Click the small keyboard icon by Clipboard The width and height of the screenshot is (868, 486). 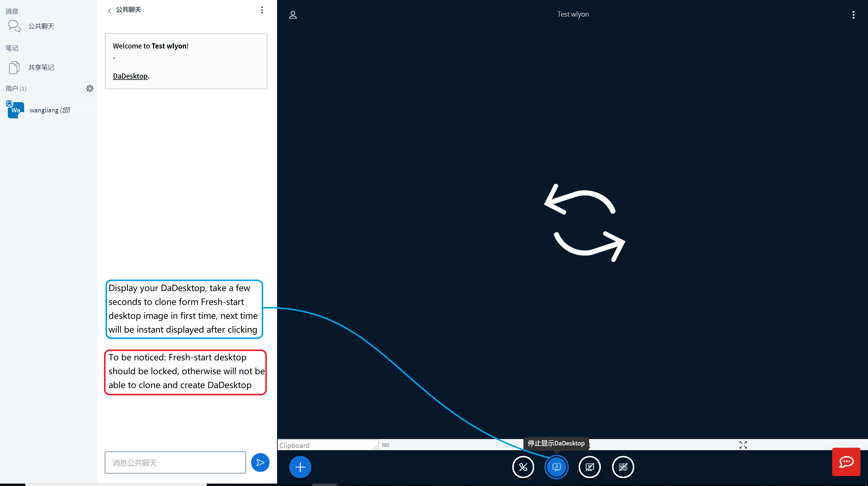[x=386, y=445]
